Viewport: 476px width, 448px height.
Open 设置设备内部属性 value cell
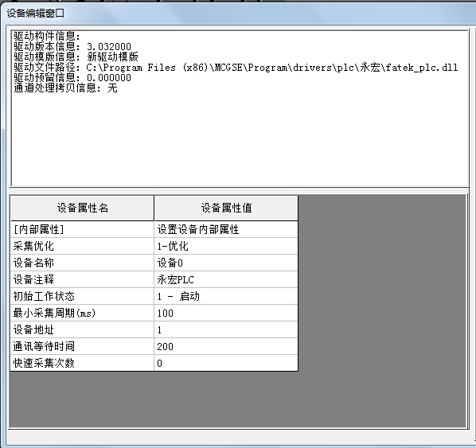226,229
